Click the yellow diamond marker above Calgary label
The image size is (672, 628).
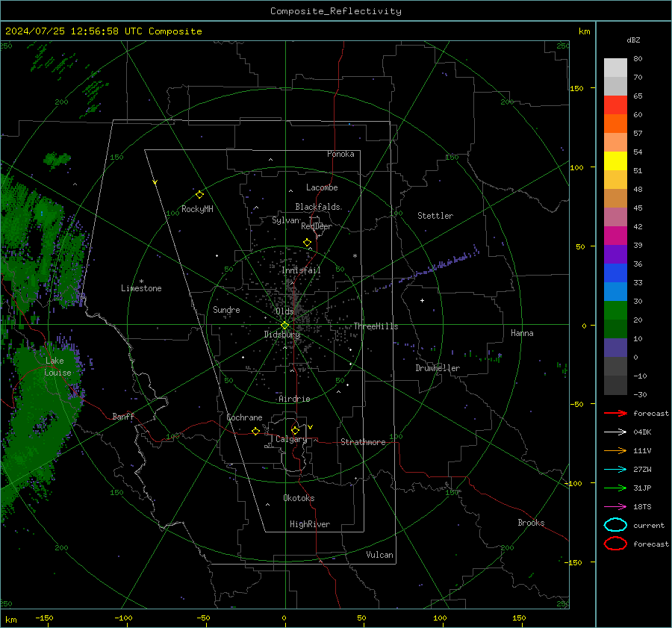tap(295, 430)
